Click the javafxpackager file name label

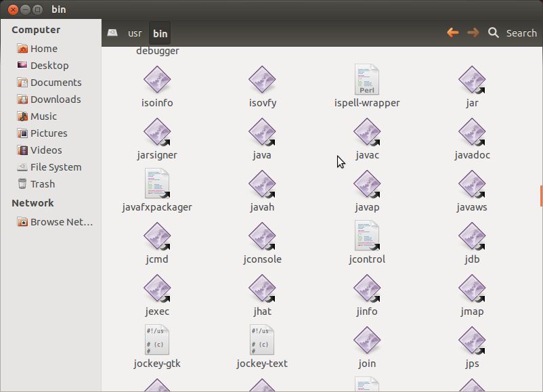[x=157, y=207]
